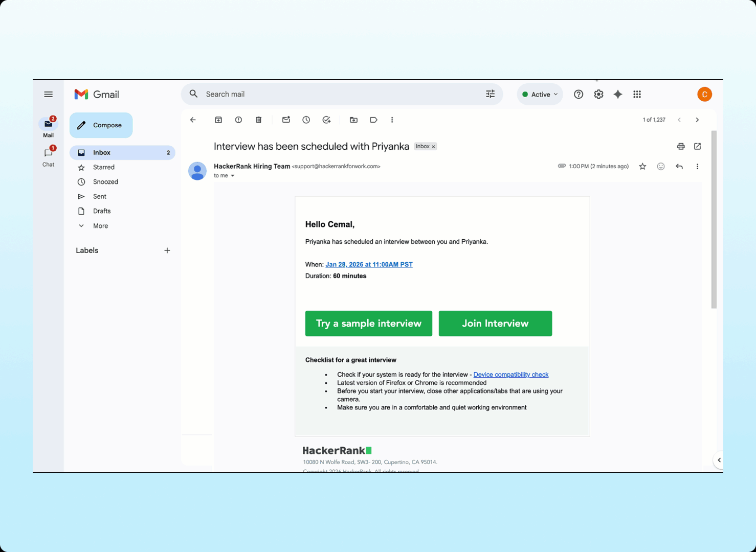Reply to the HackerRank email
Image resolution: width=756 pixels, height=552 pixels.
click(679, 166)
